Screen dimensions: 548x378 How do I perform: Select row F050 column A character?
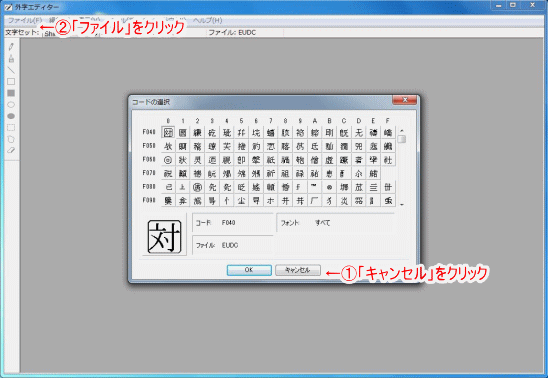[315, 146]
